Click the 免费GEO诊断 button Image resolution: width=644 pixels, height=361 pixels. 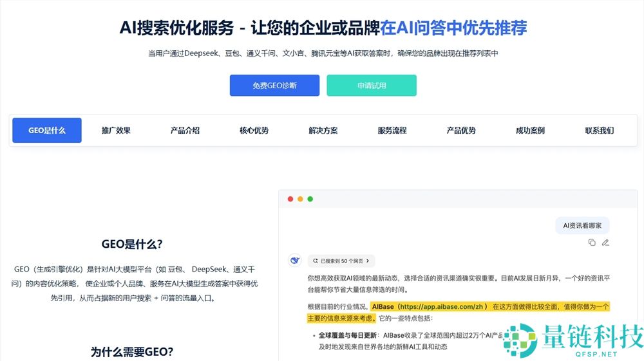click(x=274, y=86)
